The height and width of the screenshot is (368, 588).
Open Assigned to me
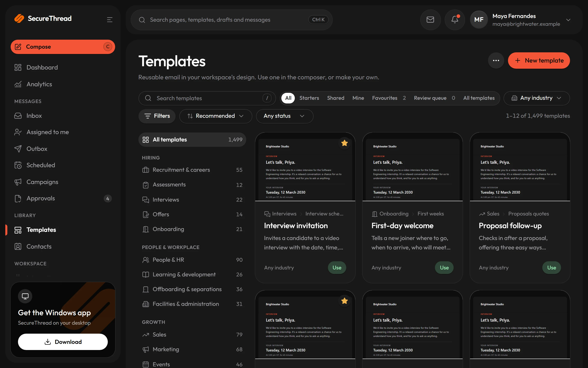63,132
